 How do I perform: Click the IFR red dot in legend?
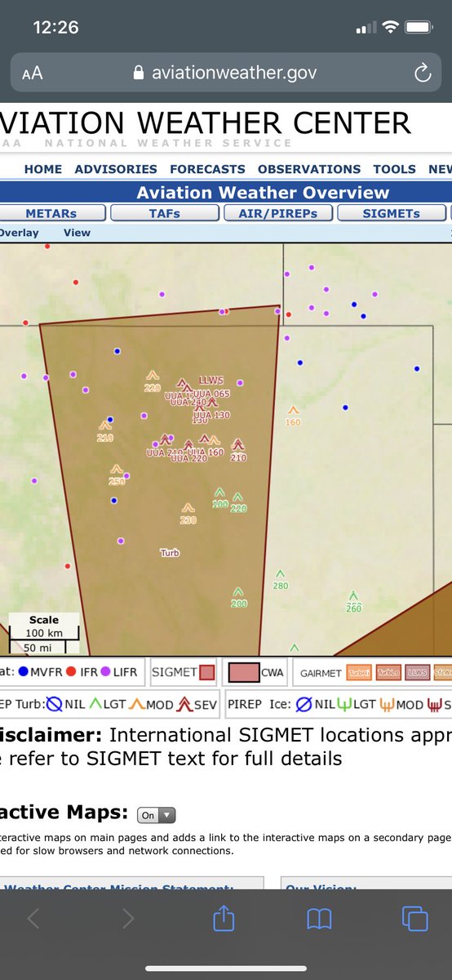click(x=72, y=673)
